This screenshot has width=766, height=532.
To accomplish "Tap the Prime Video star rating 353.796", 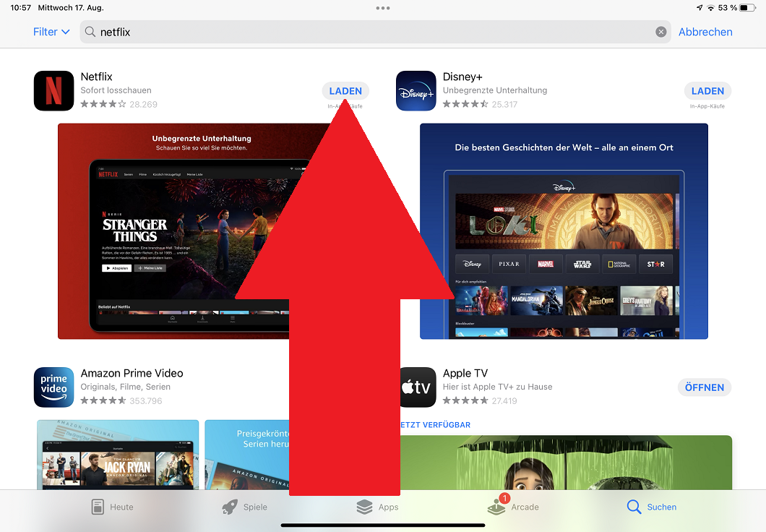I will pyautogui.click(x=121, y=400).
